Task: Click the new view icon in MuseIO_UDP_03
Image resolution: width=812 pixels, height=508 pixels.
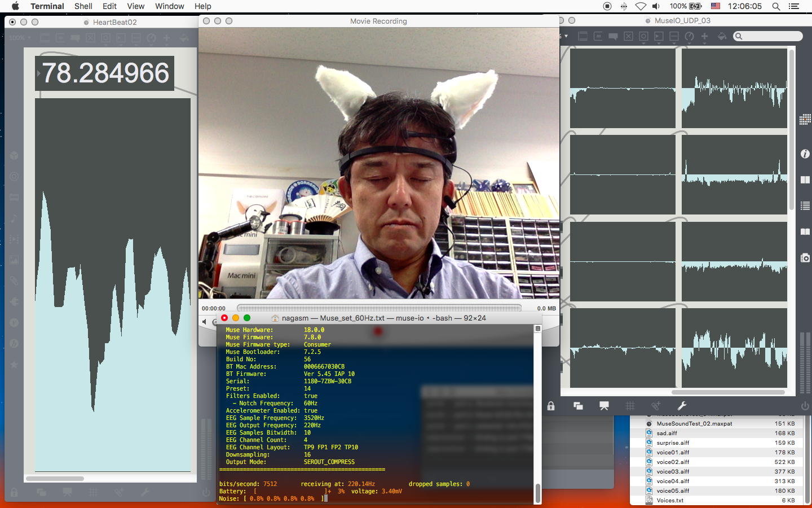Action: pos(578,406)
